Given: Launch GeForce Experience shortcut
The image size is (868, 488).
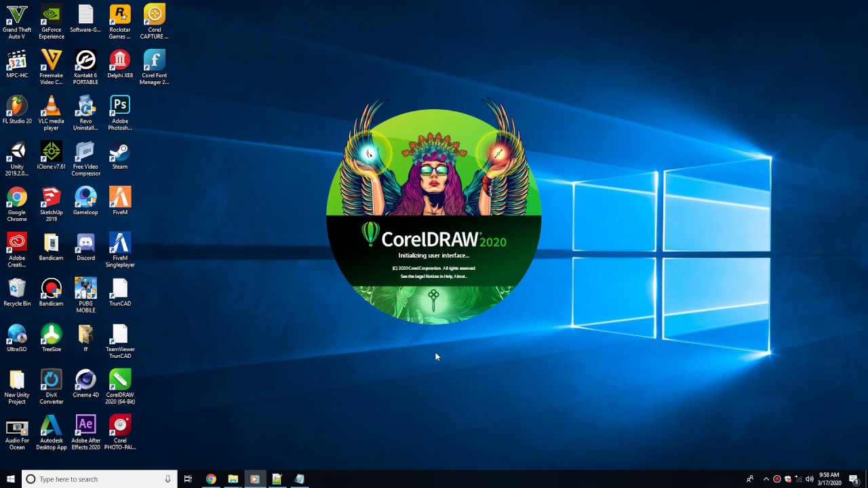Looking at the screenshot, I should click(52, 22).
